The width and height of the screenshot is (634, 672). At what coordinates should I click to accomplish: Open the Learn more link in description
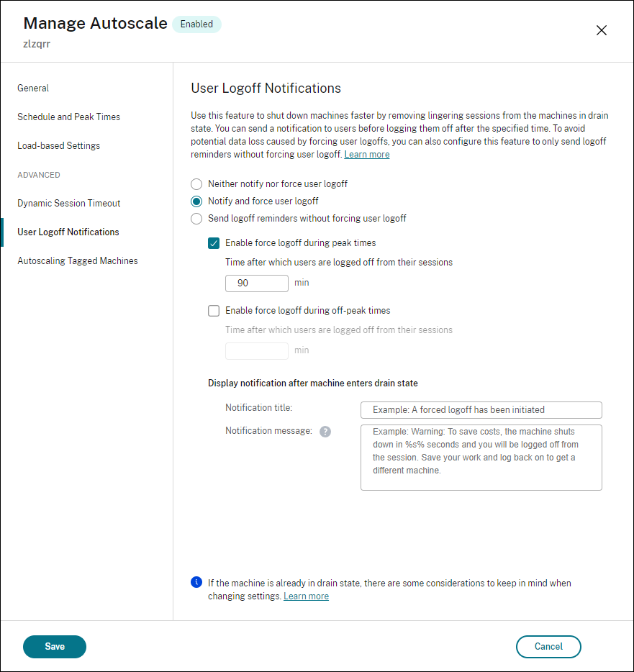coord(367,155)
